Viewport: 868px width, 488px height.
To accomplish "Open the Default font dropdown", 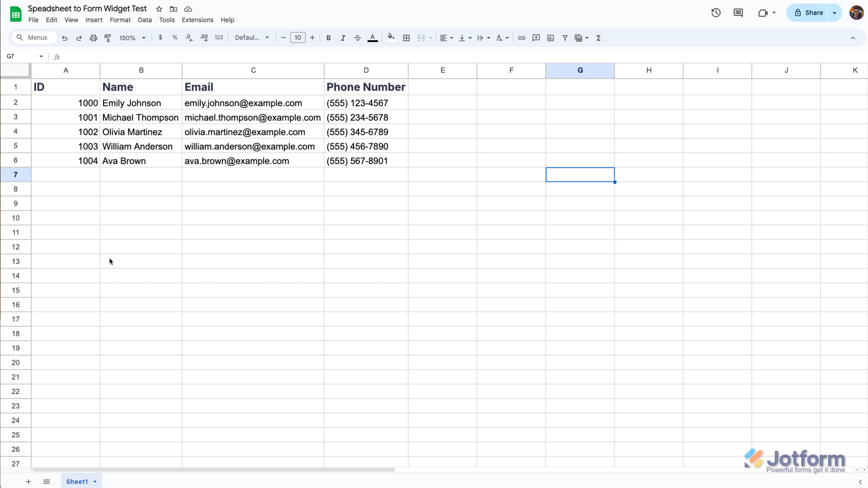I will click(252, 38).
